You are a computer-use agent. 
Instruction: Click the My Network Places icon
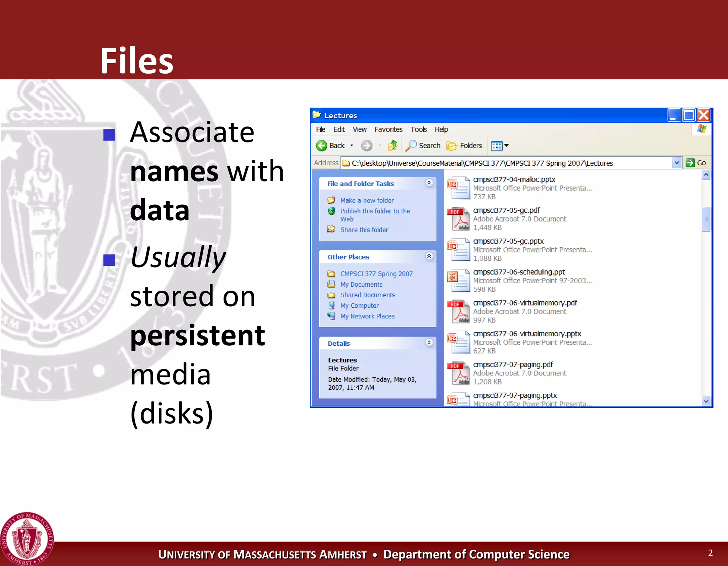(331, 316)
